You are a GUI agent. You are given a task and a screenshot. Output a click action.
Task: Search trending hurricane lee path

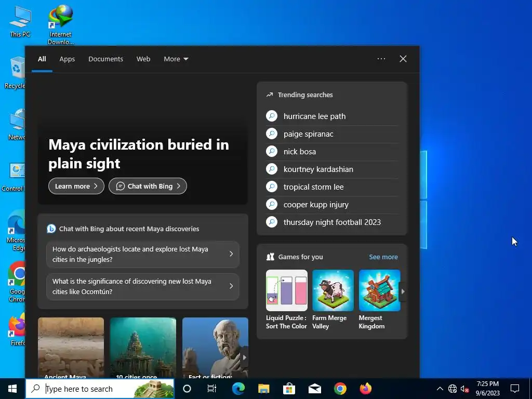[x=332, y=116]
